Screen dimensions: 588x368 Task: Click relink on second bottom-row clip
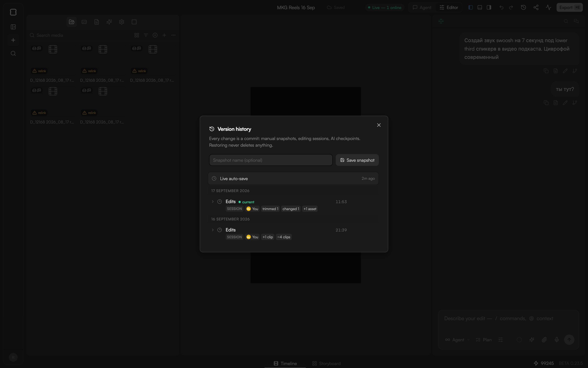tap(89, 113)
